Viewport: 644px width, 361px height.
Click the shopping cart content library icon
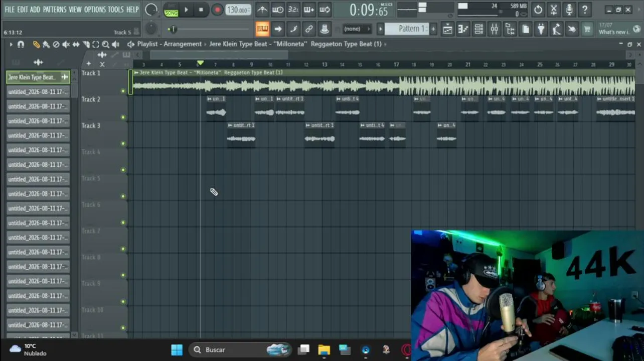(587, 29)
